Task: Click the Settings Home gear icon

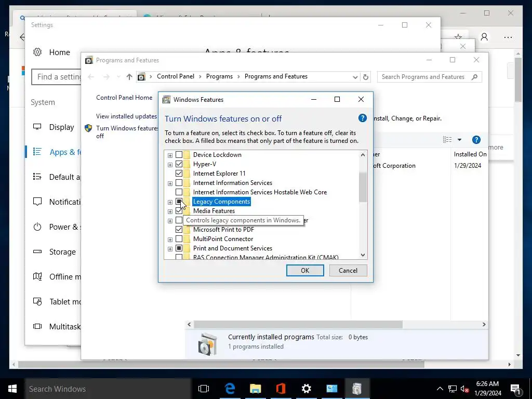Action: (x=37, y=52)
